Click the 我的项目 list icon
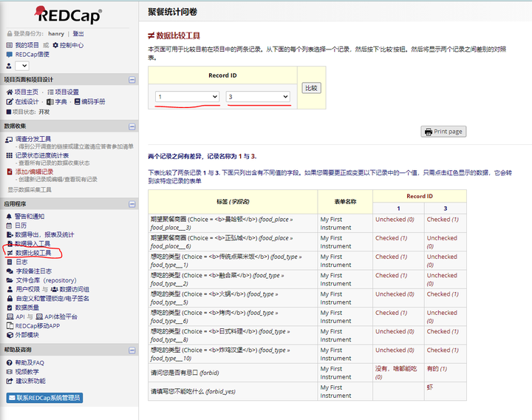 pos(10,45)
